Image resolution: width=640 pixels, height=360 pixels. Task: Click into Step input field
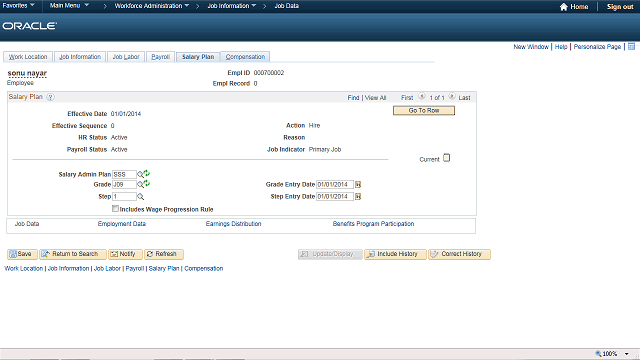pos(124,196)
